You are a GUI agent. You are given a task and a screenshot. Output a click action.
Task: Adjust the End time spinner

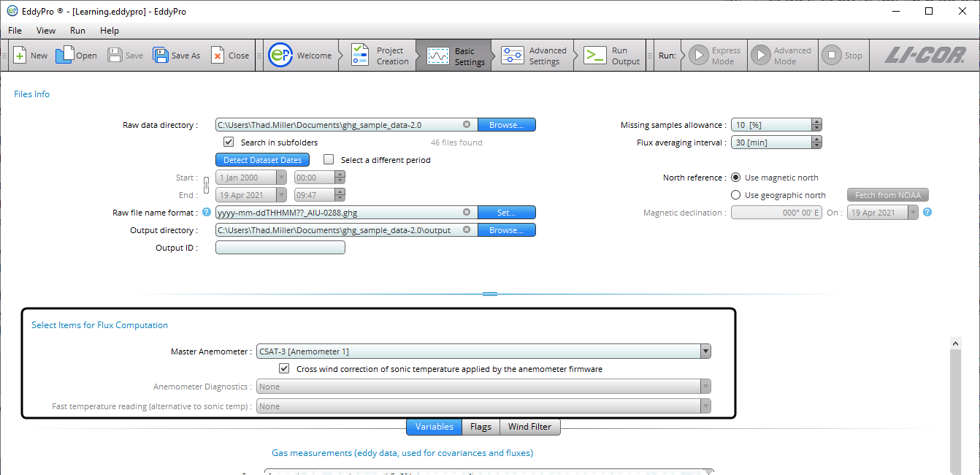340,195
